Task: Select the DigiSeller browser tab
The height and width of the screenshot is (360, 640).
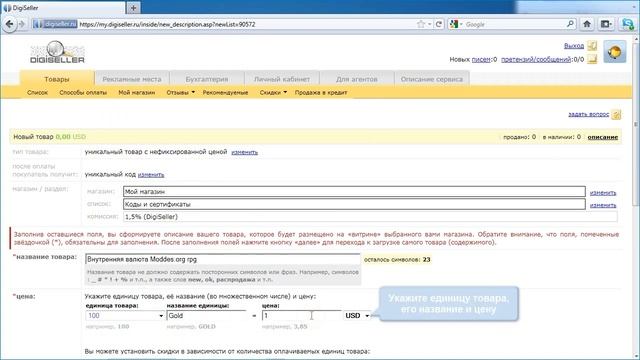Action: (x=63, y=7)
